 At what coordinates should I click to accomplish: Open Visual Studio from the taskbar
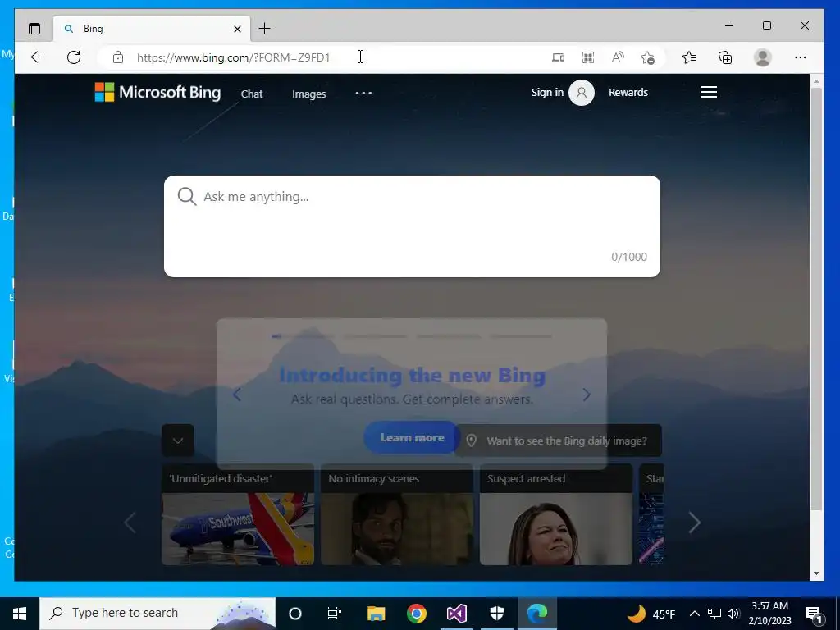[x=456, y=614]
